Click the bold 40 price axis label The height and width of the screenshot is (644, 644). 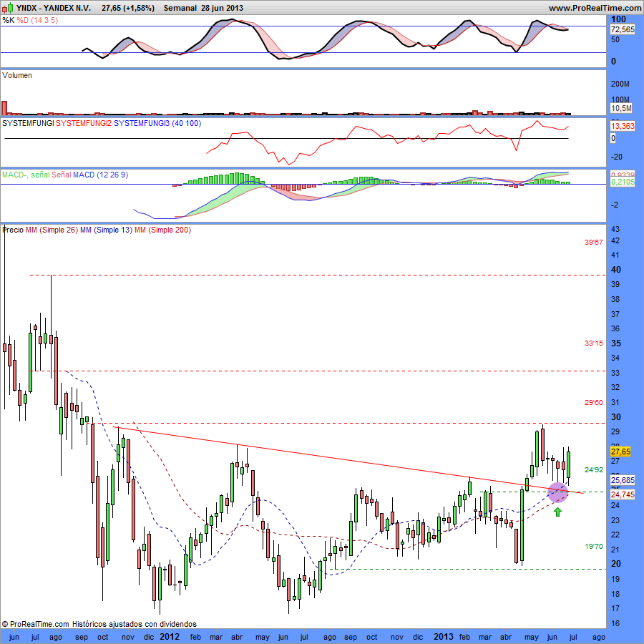pos(616,270)
